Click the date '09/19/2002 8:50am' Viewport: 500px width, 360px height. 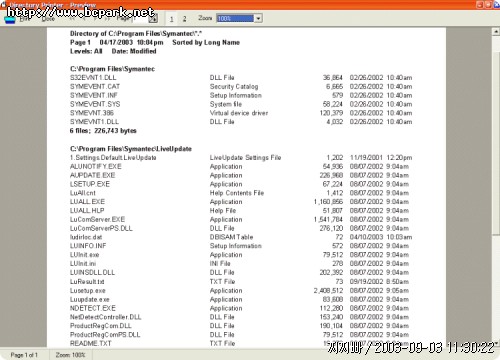[x=379, y=282]
